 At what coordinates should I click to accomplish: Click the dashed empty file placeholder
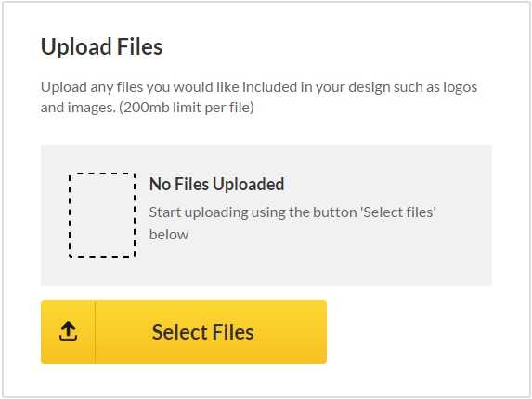102,215
